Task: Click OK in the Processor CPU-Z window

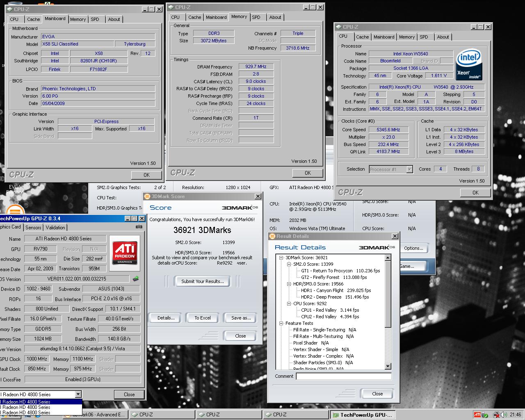Action: (x=475, y=192)
